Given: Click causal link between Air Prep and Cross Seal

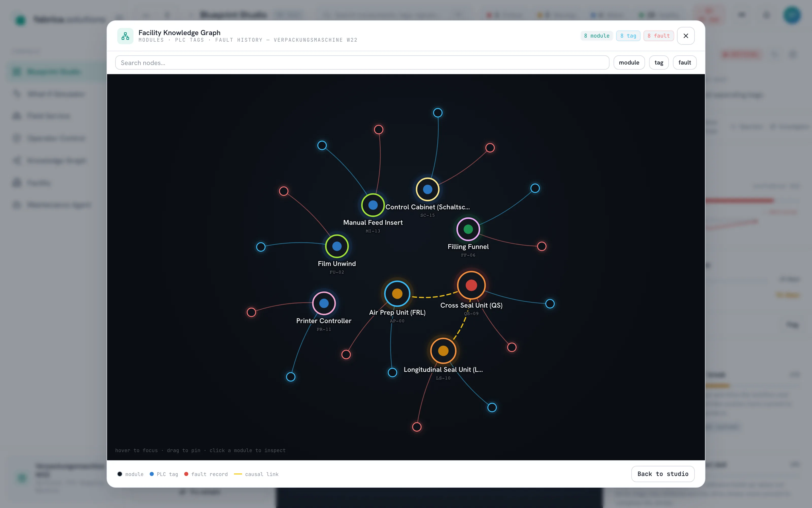Looking at the screenshot, I should (x=434, y=296).
